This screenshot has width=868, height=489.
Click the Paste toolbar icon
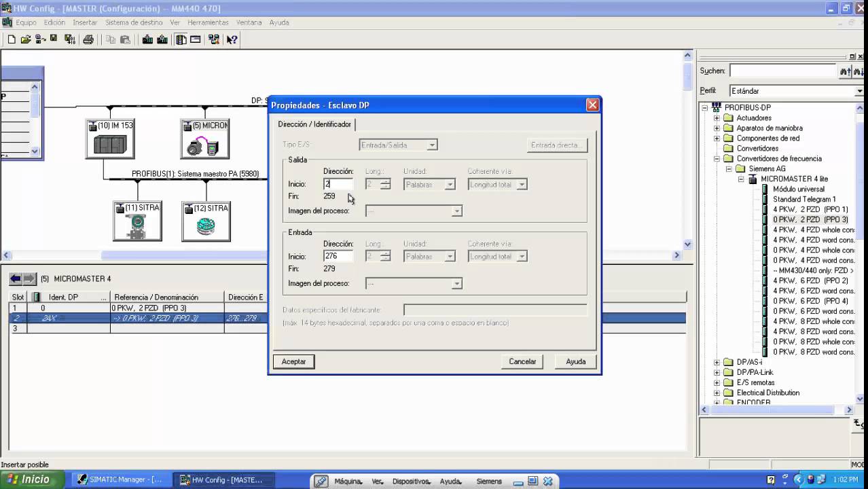tap(125, 39)
